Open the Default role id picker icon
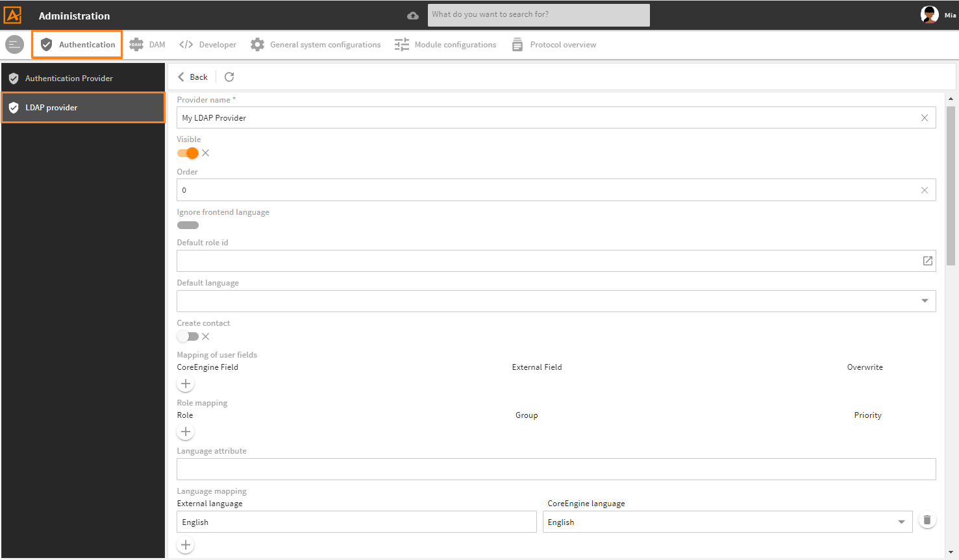This screenshot has width=959, height=560. (928, 261)
